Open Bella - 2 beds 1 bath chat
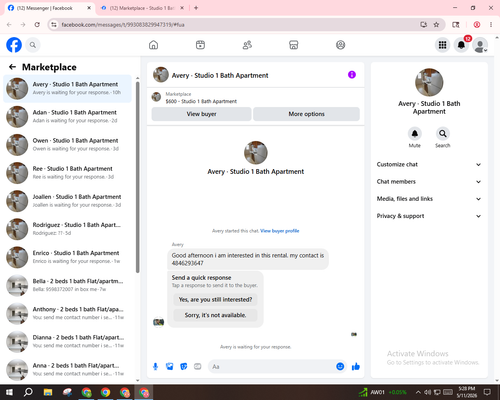Screen dimensions: 500x400 pyautogui.click(x=67, y=285)
